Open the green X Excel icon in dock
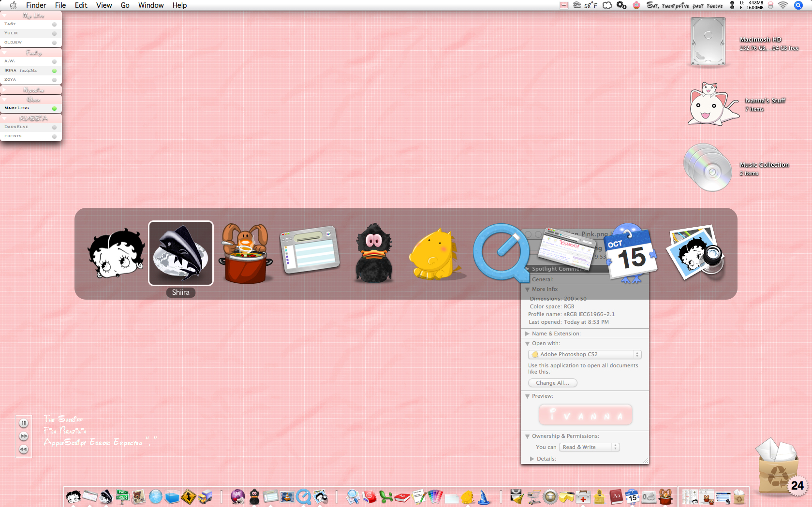The image size is (812, 507). click(x=385, y=496)
